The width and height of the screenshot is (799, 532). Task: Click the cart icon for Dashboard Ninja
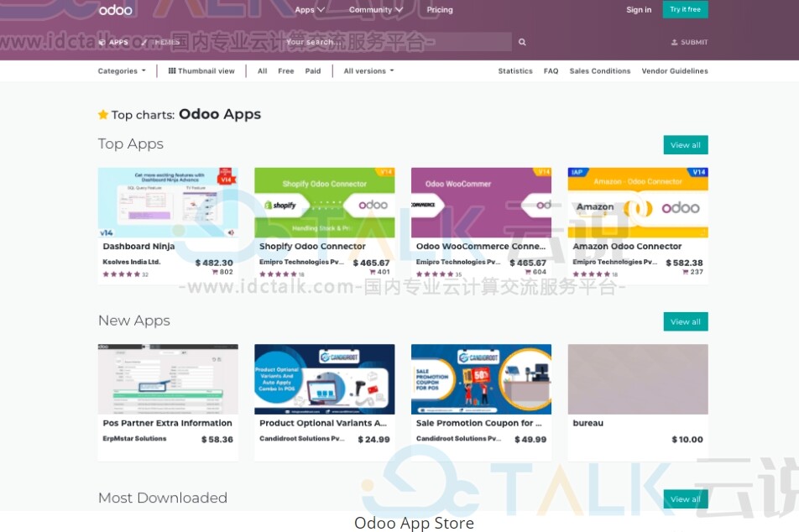pyautogui.click(x=215, y=272)
